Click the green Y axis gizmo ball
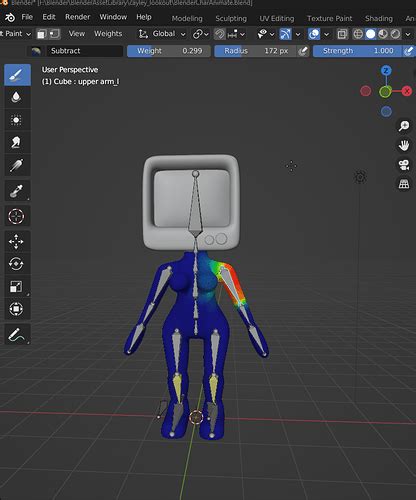Viewport: 416px width, 500px height. pos(385,91)
